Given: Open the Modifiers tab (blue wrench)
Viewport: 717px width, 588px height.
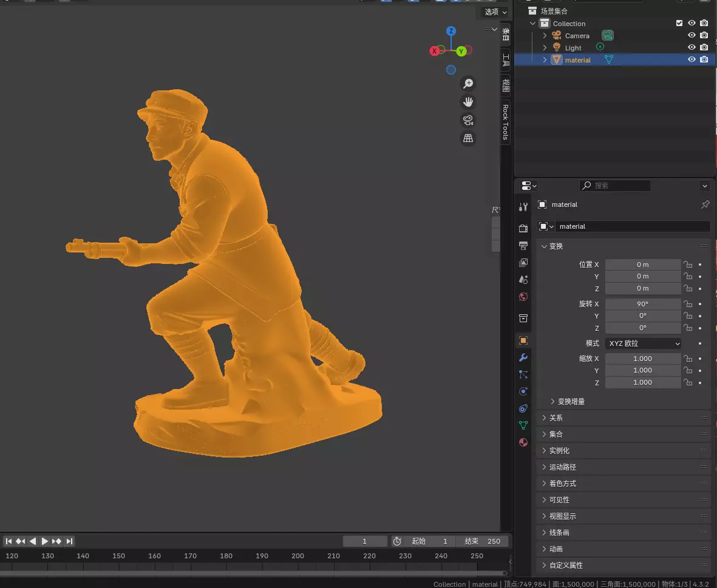Looking at the screenshot, I should pyautogui.click(x=523, y=357).
